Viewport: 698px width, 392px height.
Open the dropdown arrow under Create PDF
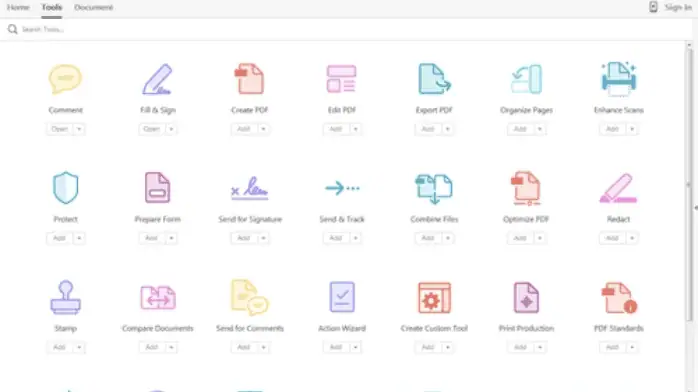(x=264, y=129)
